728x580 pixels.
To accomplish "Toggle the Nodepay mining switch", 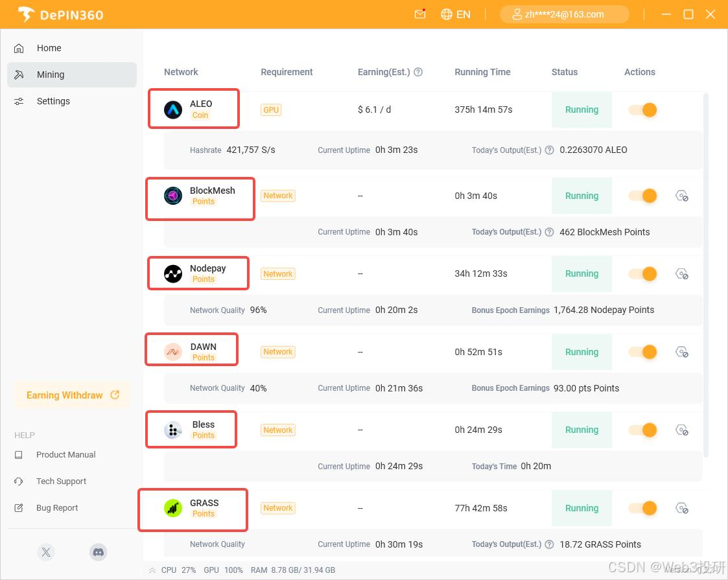I will pyautogui.click(x=642, y=273).
